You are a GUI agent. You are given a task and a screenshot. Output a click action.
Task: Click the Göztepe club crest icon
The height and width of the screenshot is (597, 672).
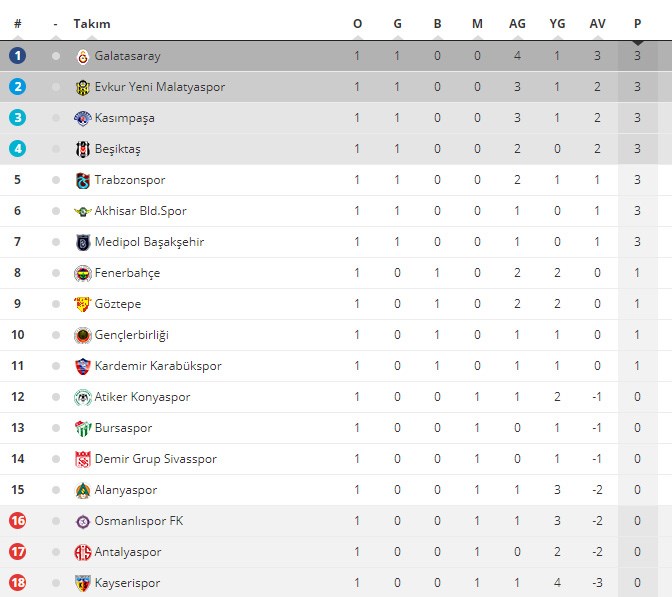83,304
